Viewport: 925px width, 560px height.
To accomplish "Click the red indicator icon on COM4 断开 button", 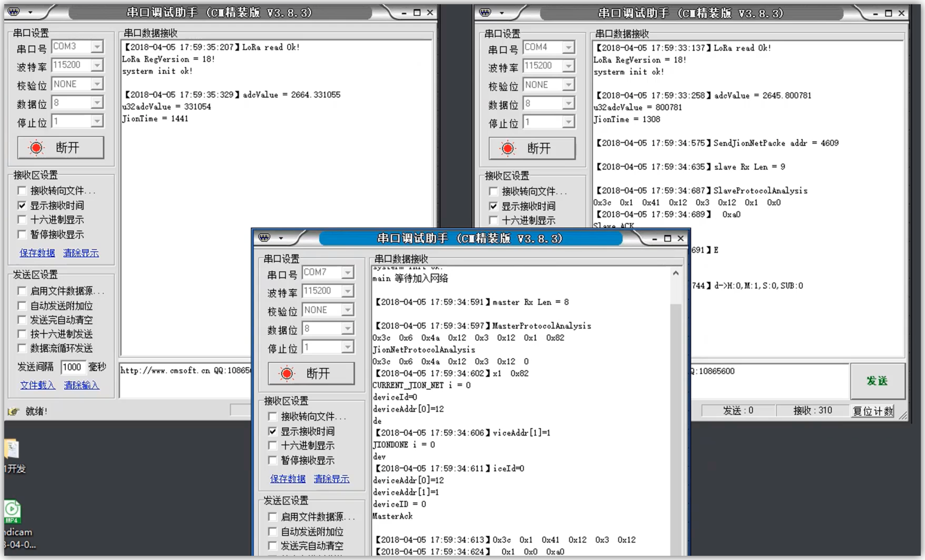I will point(507,148).
